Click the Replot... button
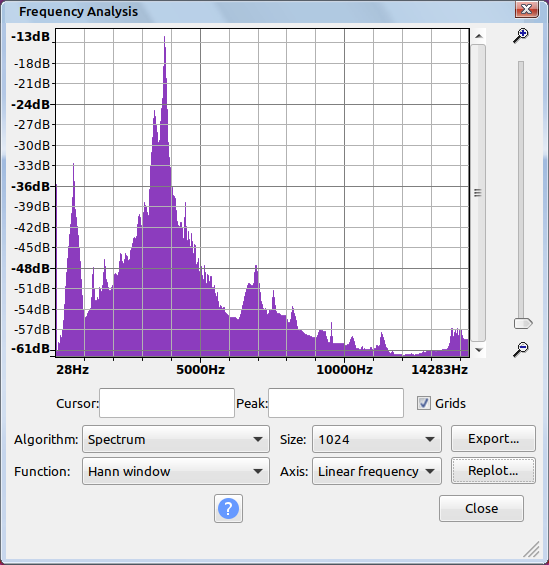 click(x=493, y=471)
